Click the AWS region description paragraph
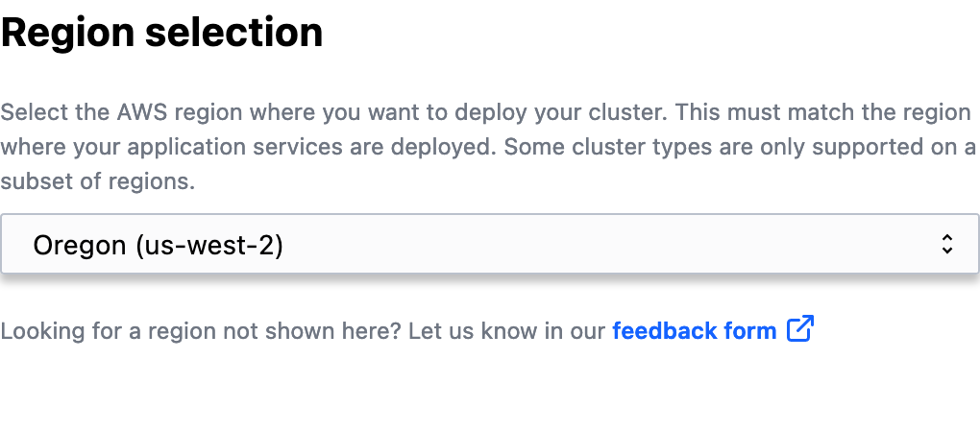 click(488, 148)
